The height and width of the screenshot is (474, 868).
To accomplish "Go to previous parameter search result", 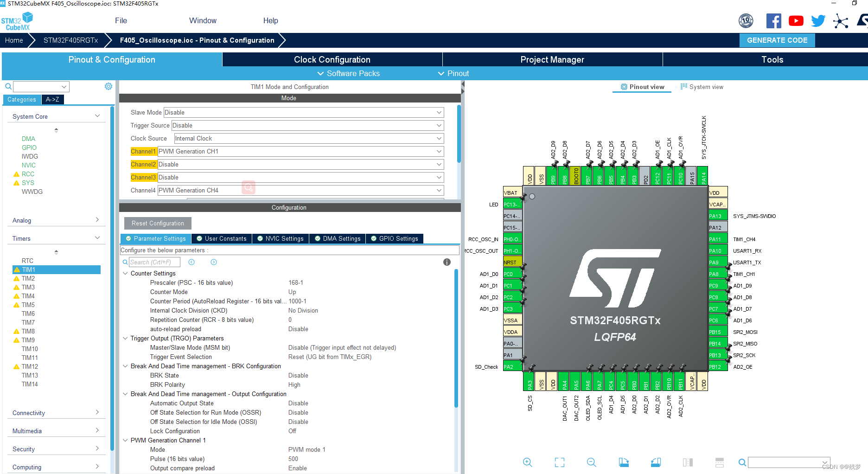I will 191,262.
